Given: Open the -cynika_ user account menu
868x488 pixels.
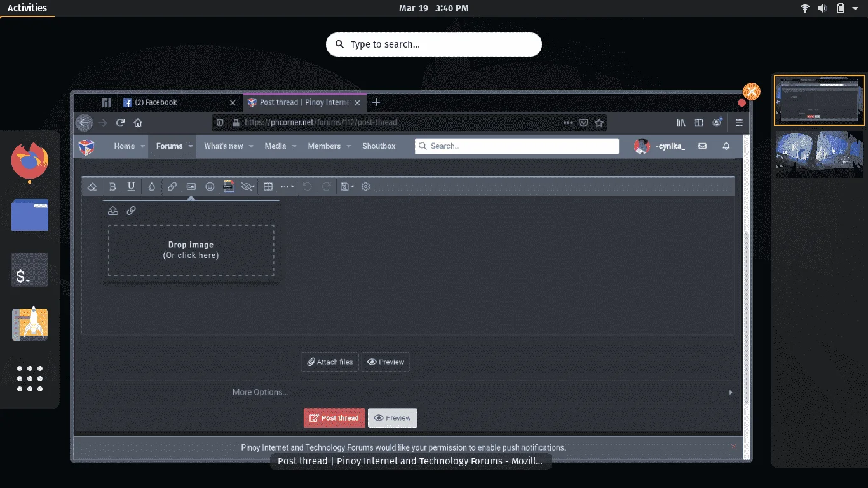Looking at the screenshot, I should click(660, 146).
